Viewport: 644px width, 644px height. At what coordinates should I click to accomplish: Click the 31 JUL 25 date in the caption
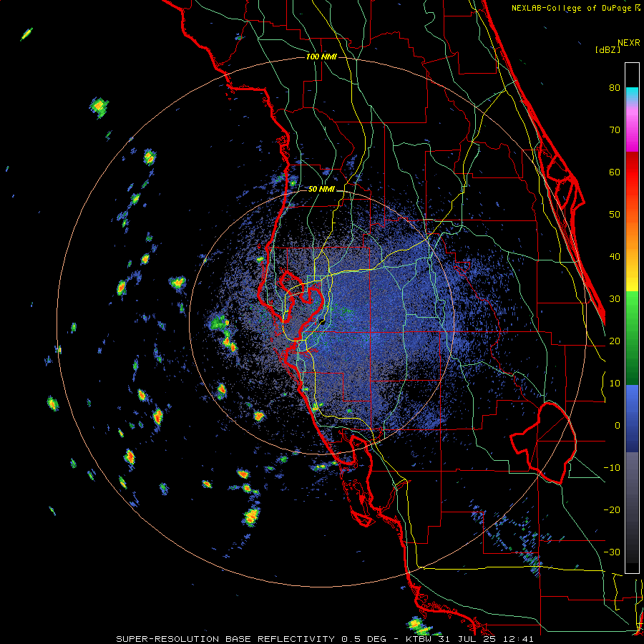click(x=467, y=639)
